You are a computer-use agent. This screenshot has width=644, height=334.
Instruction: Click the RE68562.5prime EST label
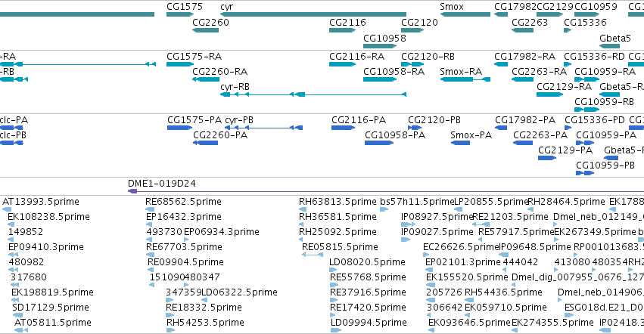tap(183, 202)
